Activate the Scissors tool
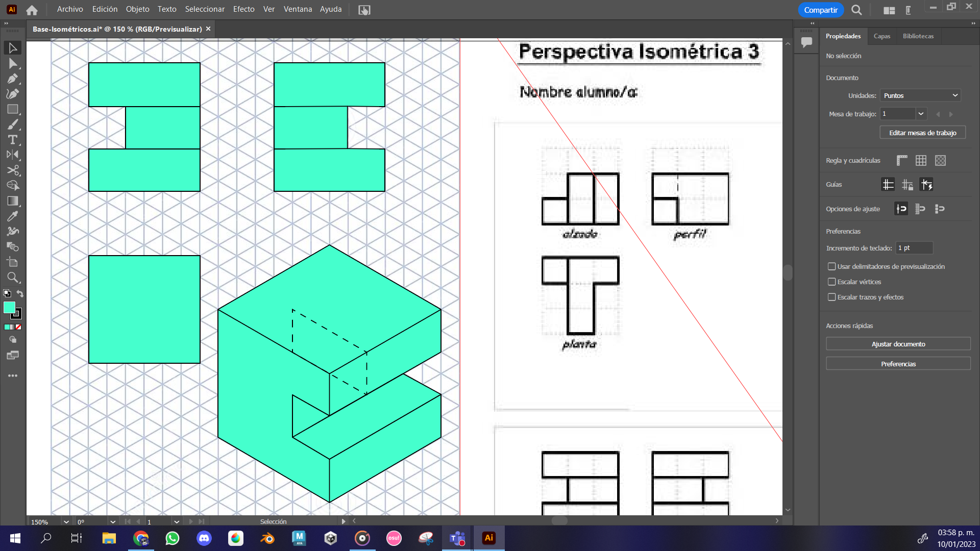Viewport: 980px width, 551px height. pyautogui.click(x=12, y=170)
